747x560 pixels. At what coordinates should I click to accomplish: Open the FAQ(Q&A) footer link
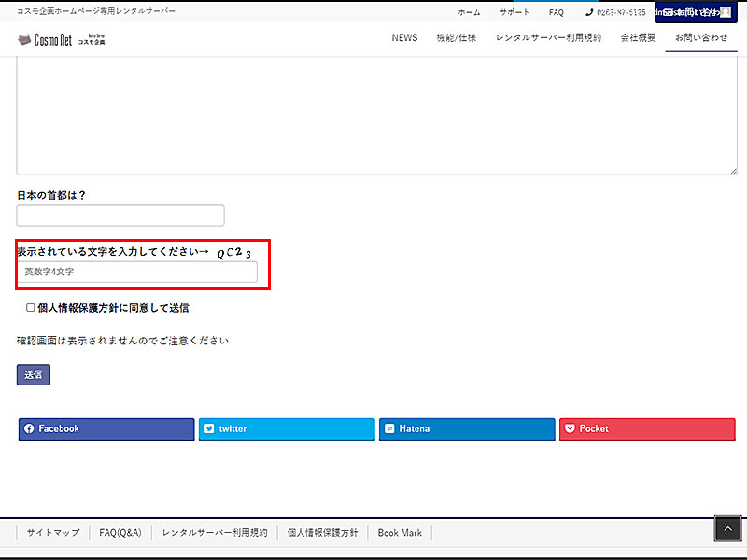[120, 533]
